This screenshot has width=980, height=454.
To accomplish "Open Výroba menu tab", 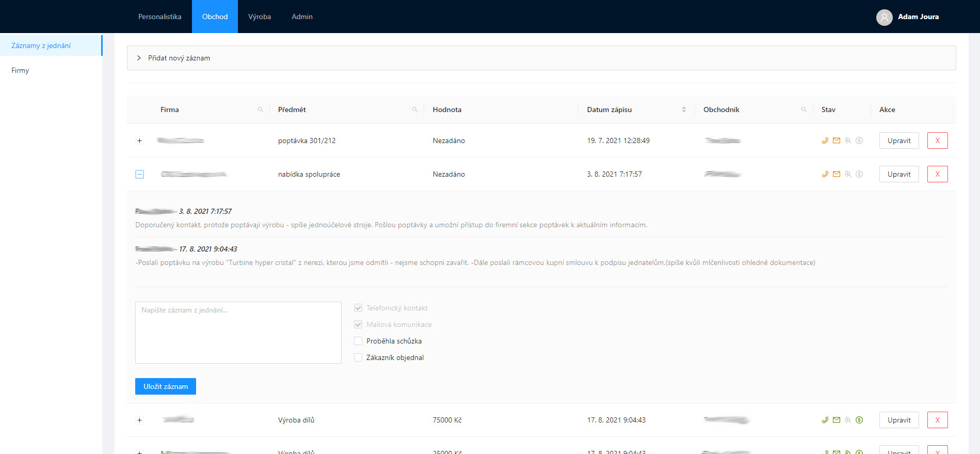I will (x=260, y=17).
